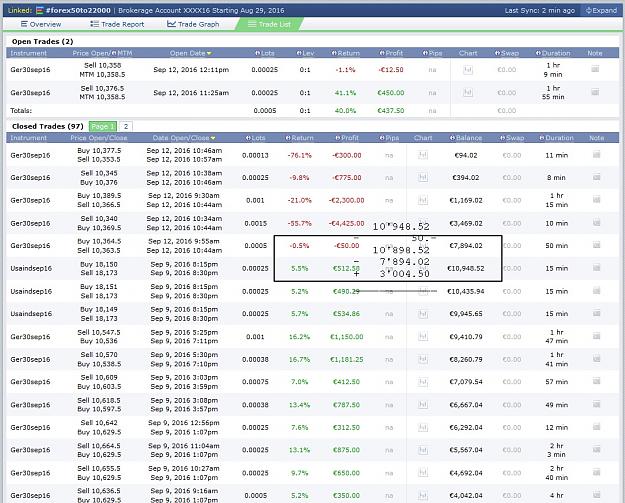
Task: Click the -76.1% return value
Action: (299, 155)
